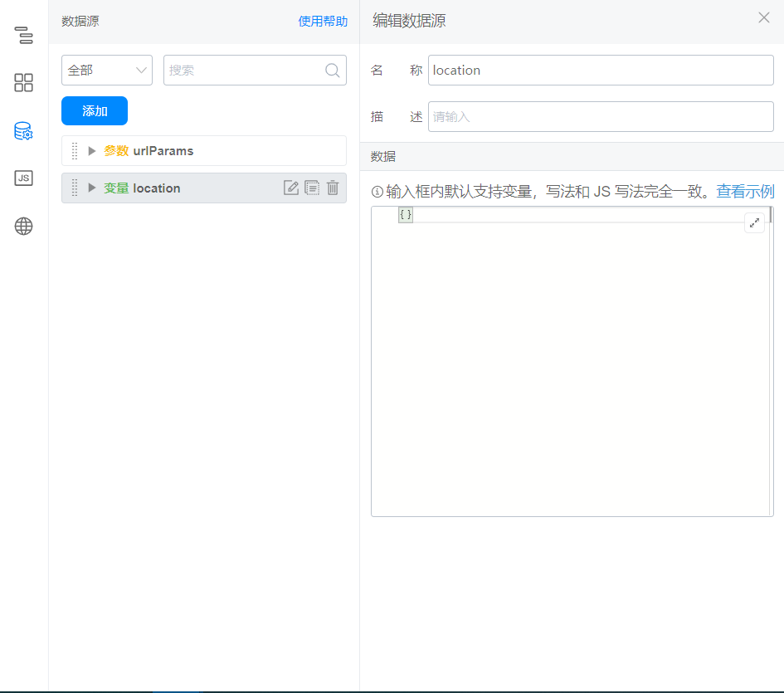Focus the 搜索 search field
Viewport: 784px width, 693px height.
click(x=255, y=70)
